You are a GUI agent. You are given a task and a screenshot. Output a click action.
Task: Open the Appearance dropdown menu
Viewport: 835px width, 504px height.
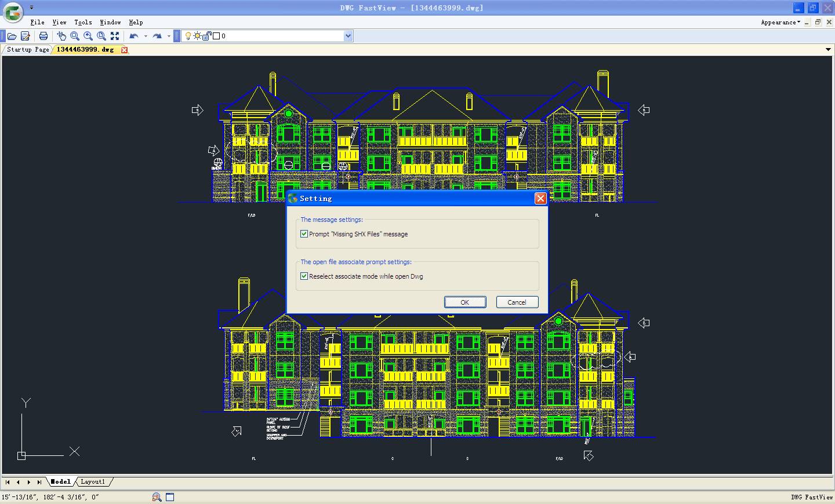click(x=780, y=22)
